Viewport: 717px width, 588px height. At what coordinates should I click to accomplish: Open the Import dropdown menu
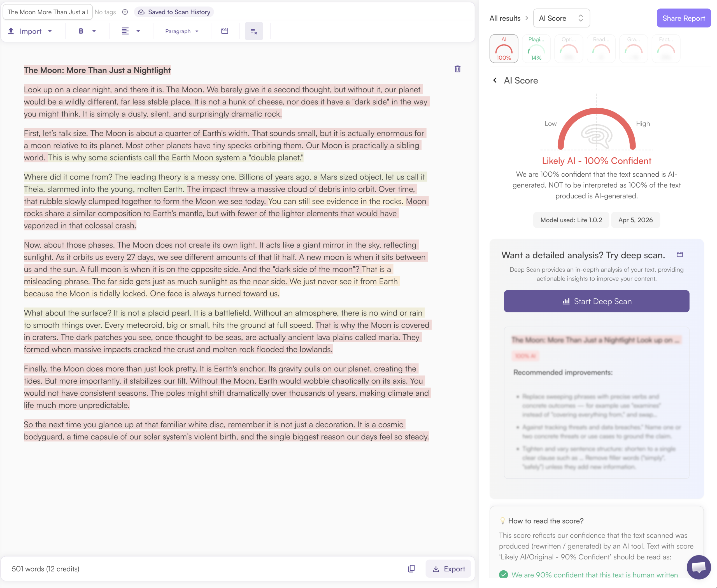30,31
